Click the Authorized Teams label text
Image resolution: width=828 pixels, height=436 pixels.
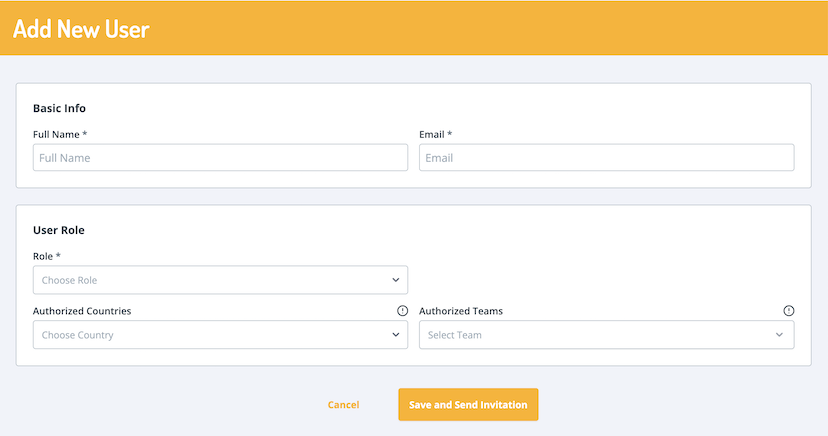click(461, 311)
